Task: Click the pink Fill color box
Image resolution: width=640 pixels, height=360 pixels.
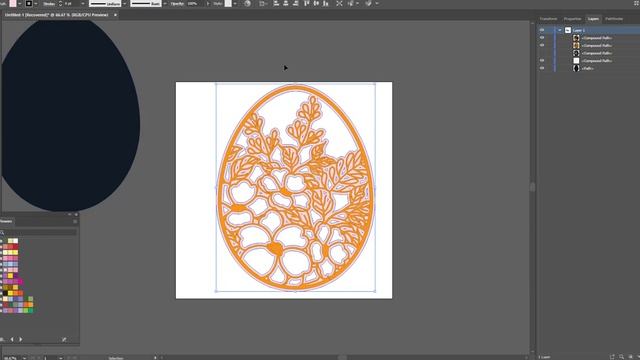Action: point(13,3)
